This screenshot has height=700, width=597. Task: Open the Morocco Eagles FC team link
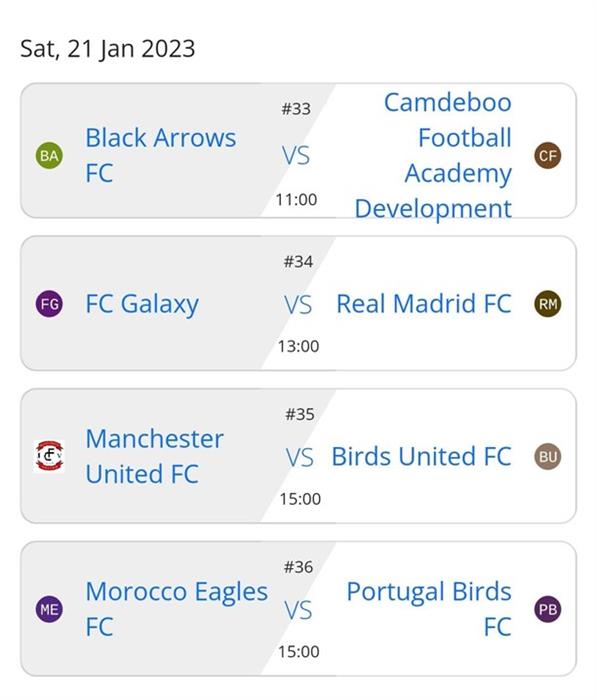[177, 609]
